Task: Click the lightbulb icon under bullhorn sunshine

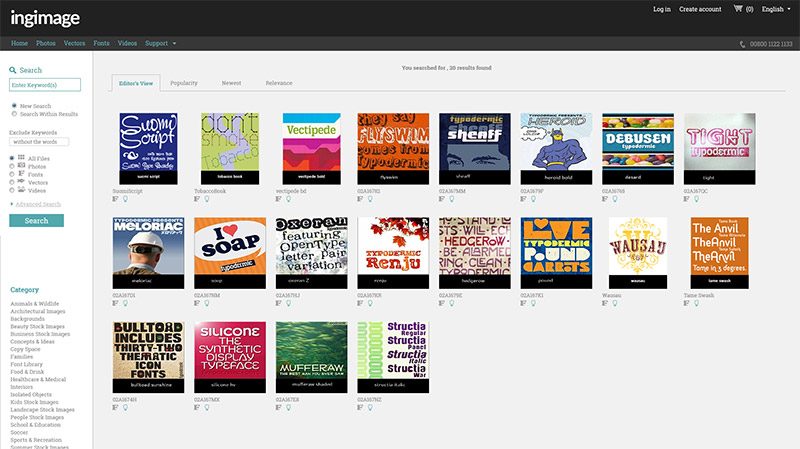Action: [124, 409]
